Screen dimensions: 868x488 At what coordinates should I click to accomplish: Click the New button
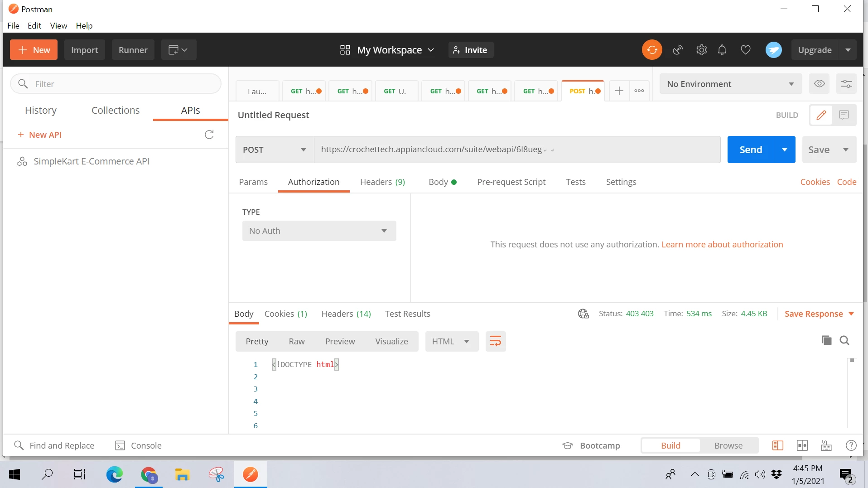point(34,50)
